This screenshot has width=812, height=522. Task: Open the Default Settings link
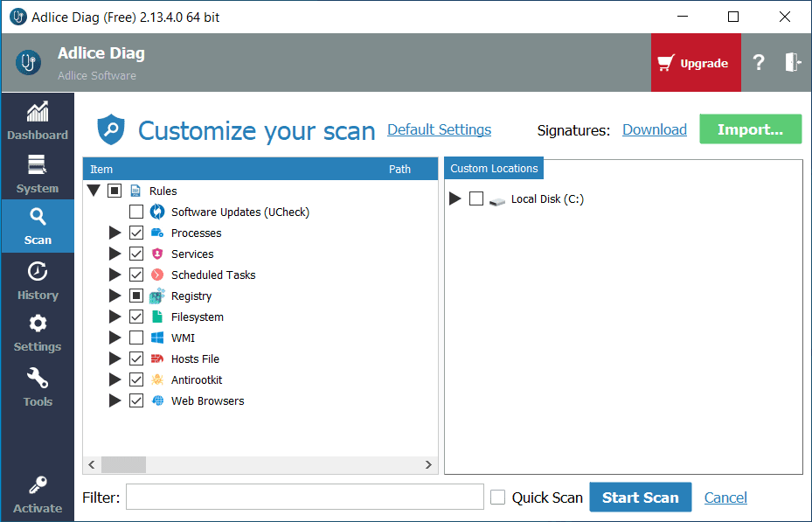439,129
